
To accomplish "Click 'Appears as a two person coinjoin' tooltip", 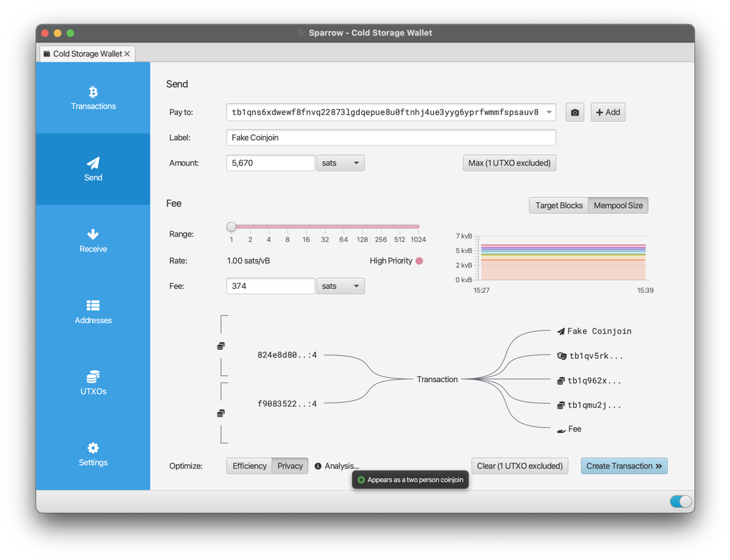I will pyautogui.click(x=410, y=480).
